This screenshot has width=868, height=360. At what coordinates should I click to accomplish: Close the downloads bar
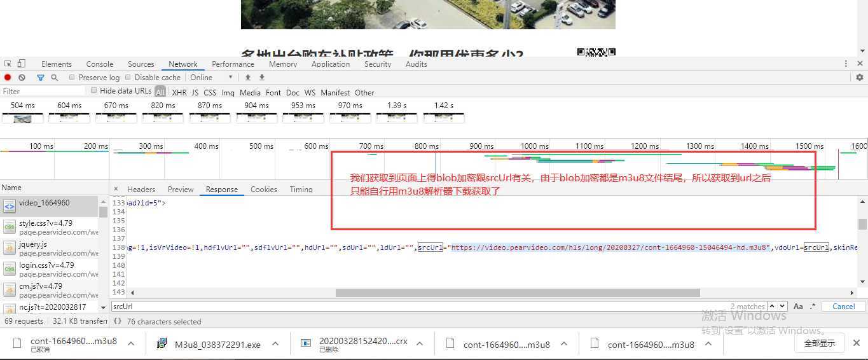coord(856,342)
